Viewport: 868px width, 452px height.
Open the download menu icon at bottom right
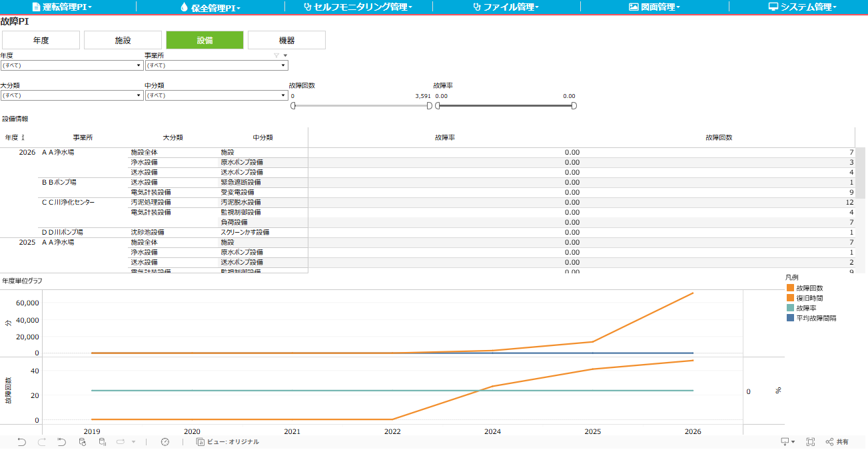[x=788, y=442]
